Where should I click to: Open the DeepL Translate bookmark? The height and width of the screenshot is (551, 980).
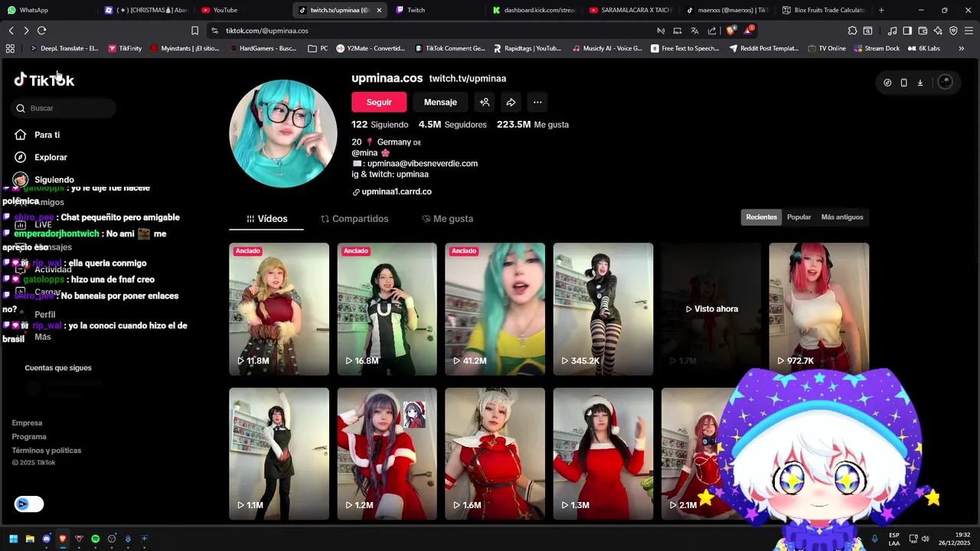pyautogui.click(x=64, y=48)
